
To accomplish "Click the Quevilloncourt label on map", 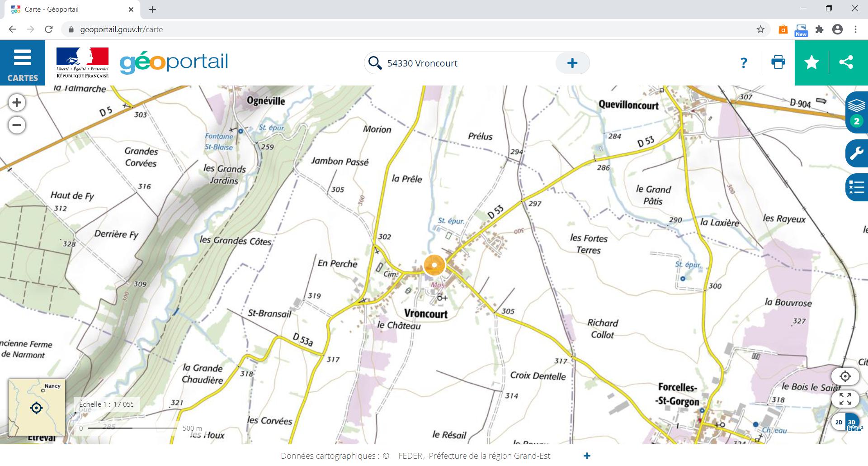I will pos(628,105).
